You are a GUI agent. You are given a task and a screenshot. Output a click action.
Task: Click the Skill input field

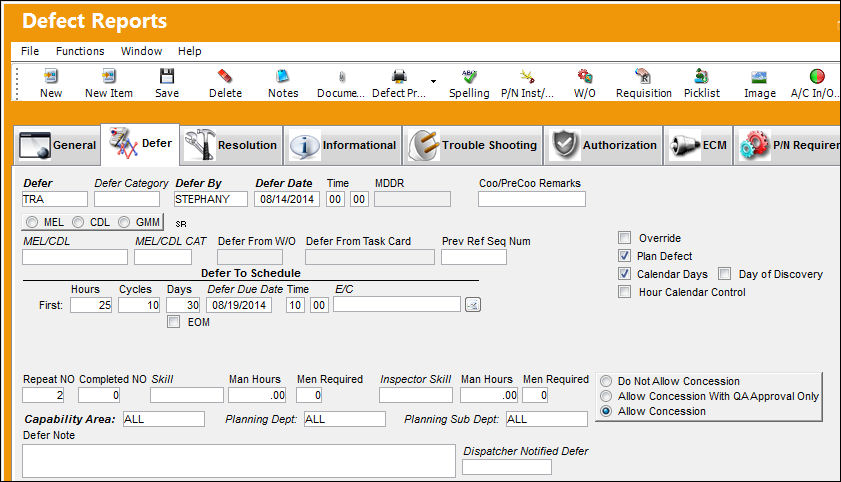(x=187, y=396)
